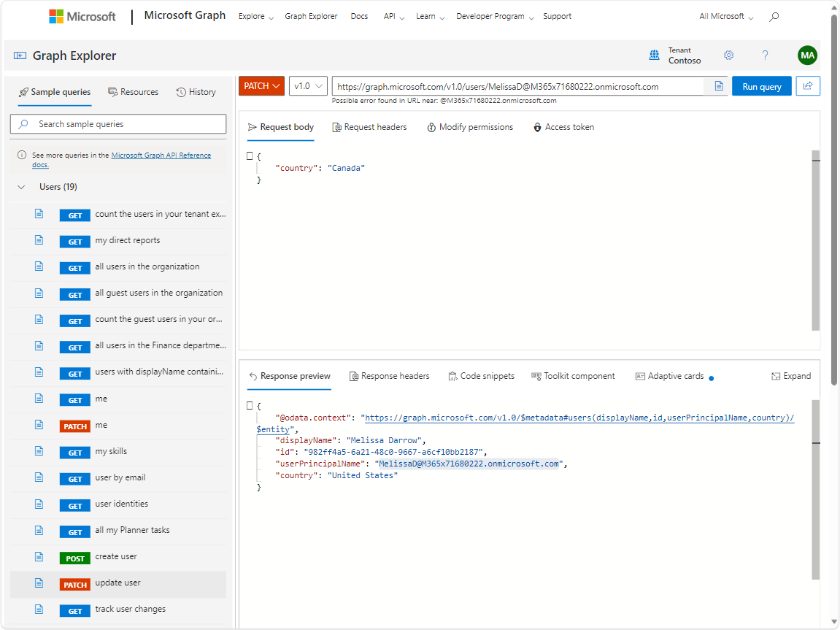Open the $metadata context link in the response
The width and height of the screenshot is (840, 630).
(x=579, y=418)
